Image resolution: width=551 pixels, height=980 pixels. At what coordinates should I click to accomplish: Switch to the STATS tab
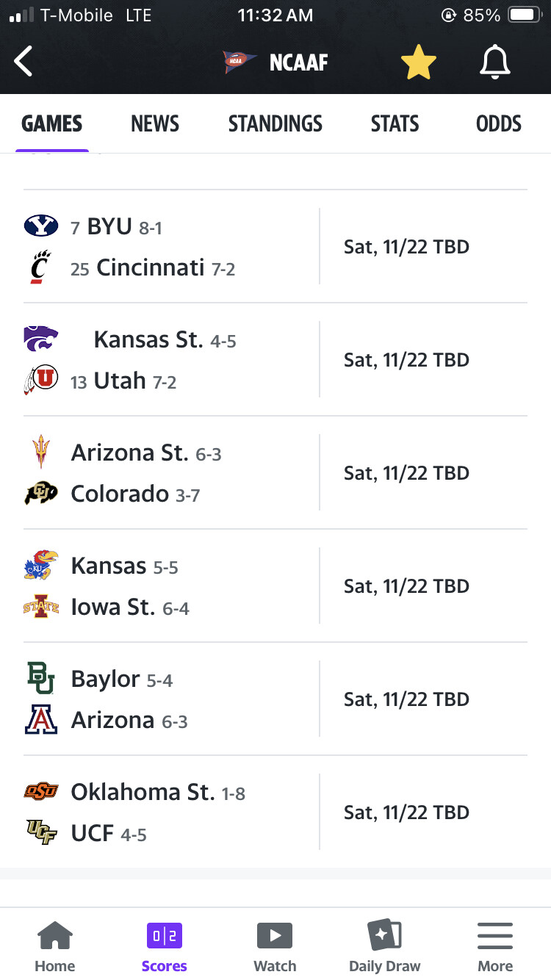pos(395,123)
